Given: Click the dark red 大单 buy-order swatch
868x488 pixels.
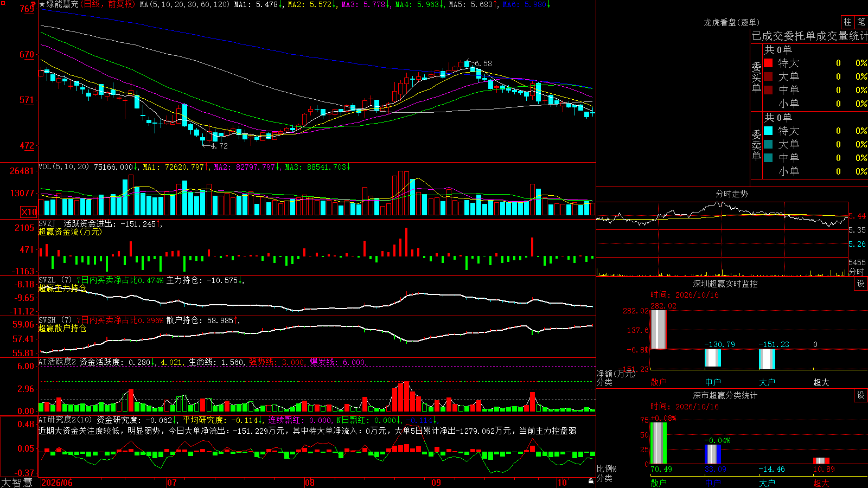Looking at the screenshot, I should pyautogui.click(x=768, y=76).
